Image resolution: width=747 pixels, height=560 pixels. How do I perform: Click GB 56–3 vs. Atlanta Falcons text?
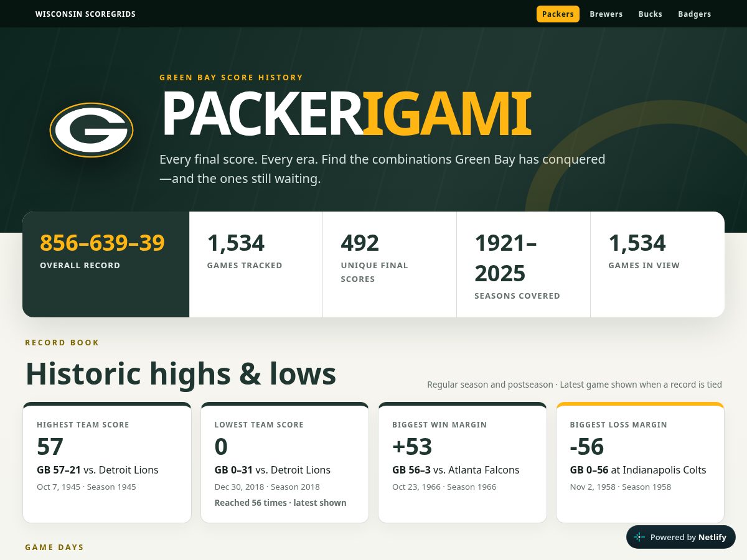point(456,470)
